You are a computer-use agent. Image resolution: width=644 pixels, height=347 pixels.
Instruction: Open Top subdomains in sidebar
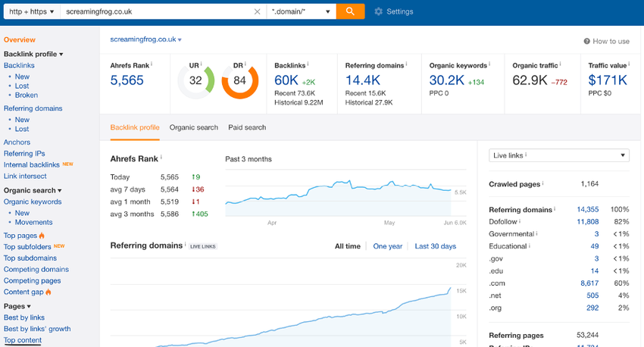(x=30, y=258)
